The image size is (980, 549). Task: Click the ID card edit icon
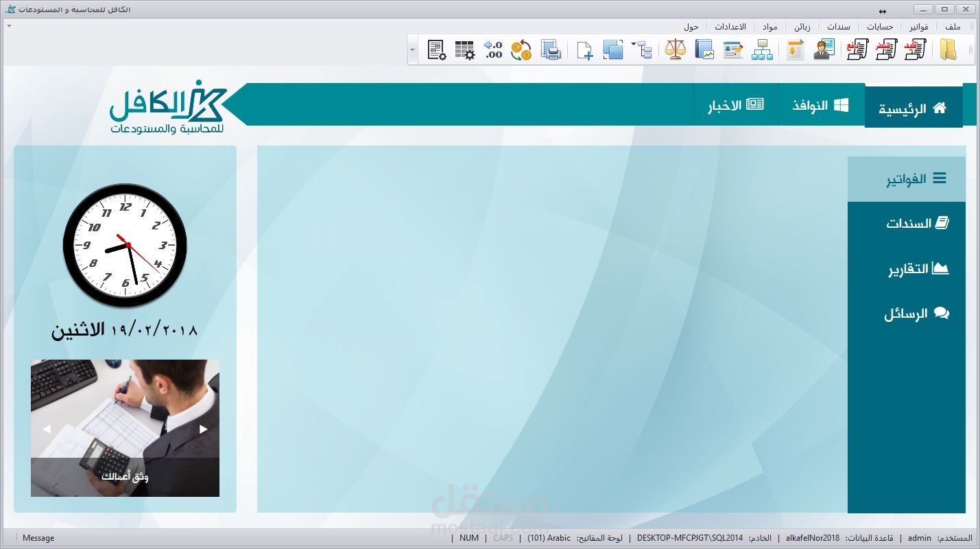pos(733,49)
